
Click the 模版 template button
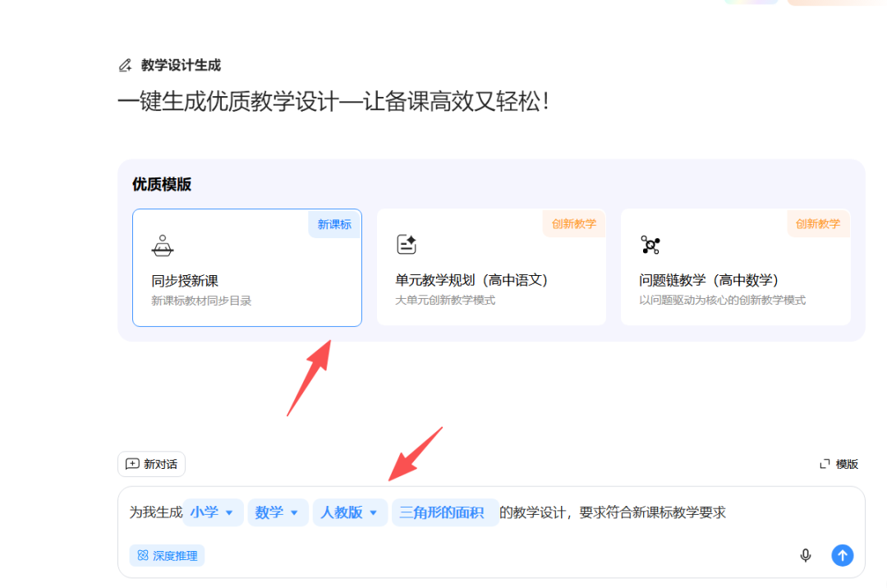[x=839, y=464]
